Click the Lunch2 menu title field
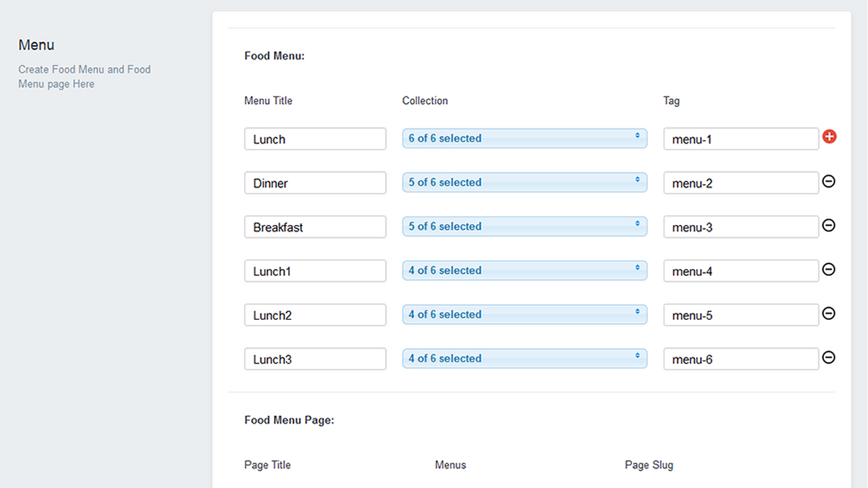Viewport: 868px width, 488px height. 315,314
